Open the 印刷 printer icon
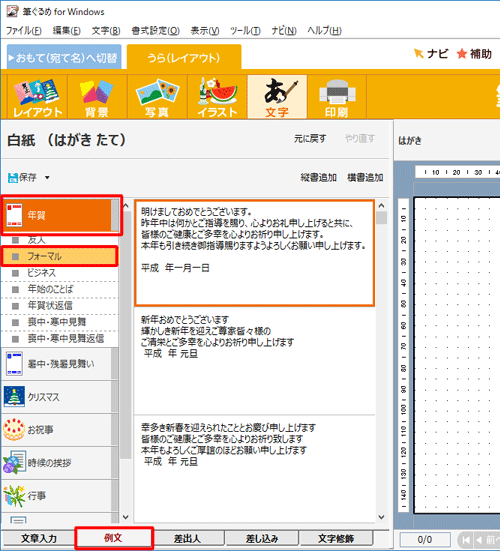Screen dimensions: 500x551 (x=337, y=97)
